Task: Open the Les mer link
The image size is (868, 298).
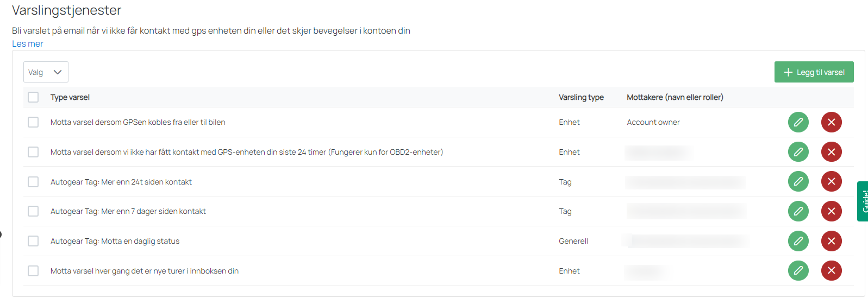Action: click(28, 44)
